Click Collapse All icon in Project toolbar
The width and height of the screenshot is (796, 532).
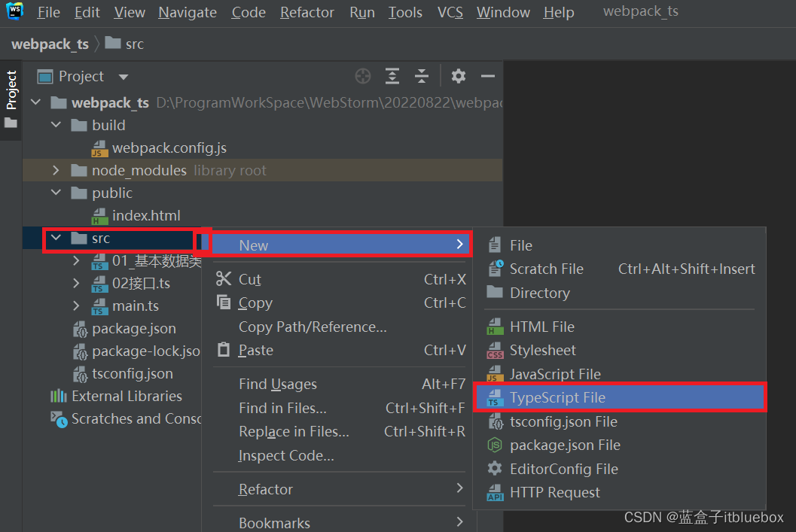[x=422, y=76]
